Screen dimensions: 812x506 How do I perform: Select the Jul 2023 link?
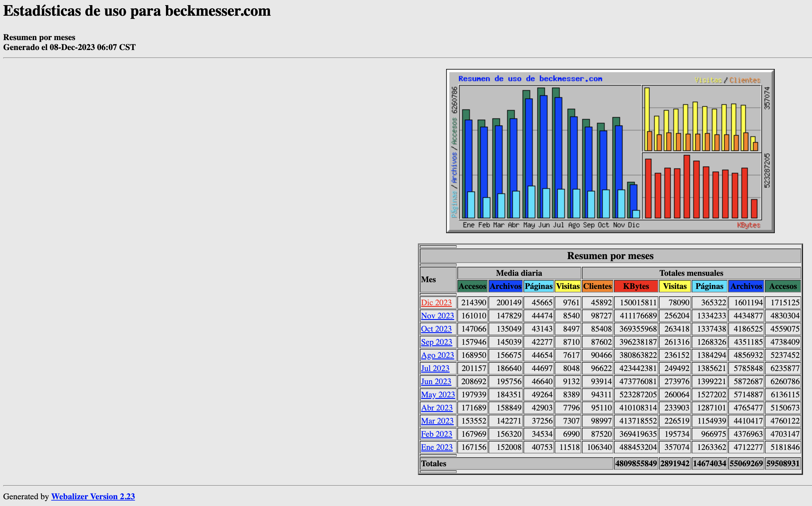435,368
